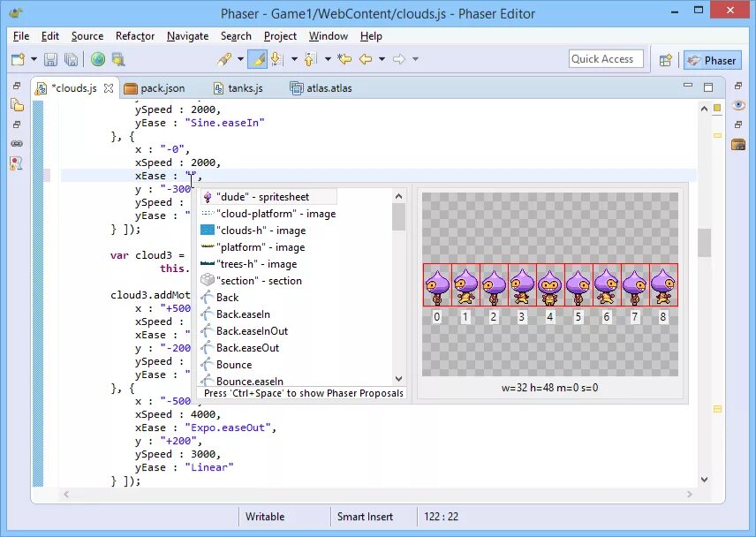756x537 pixels.
Task: Click dude sprite frame 4 thumbnail
Action: coord(550,285)
